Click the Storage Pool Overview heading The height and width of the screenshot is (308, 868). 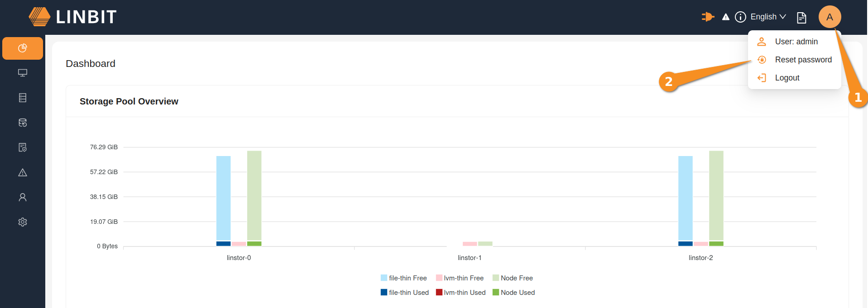(129, 101)
